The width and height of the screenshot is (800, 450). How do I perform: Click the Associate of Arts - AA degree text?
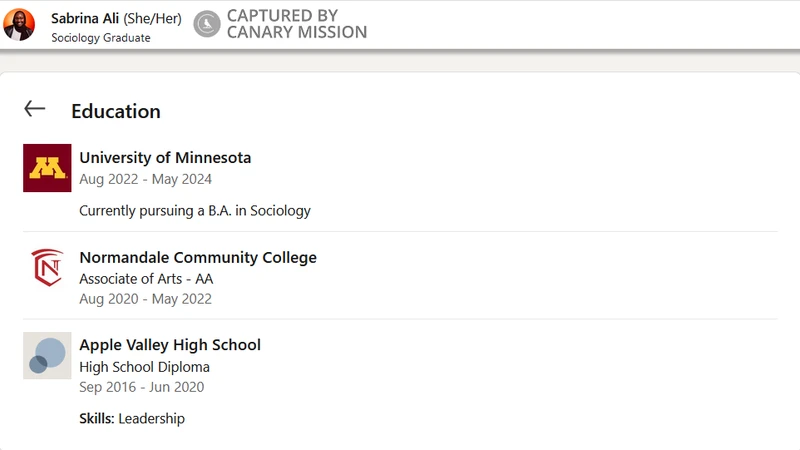click(146, 279)
